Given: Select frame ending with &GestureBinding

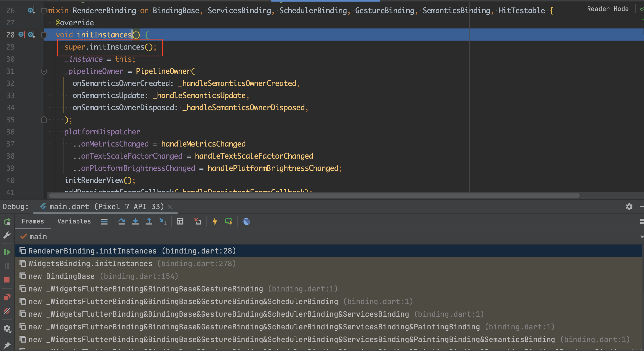Looking at the screenshot, I should click(x=329, y=289).
